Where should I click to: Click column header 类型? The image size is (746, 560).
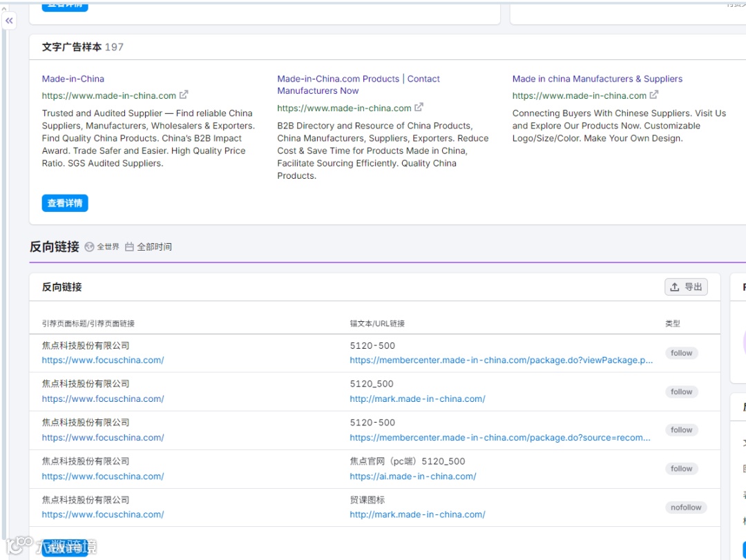(x=672, y=324)
